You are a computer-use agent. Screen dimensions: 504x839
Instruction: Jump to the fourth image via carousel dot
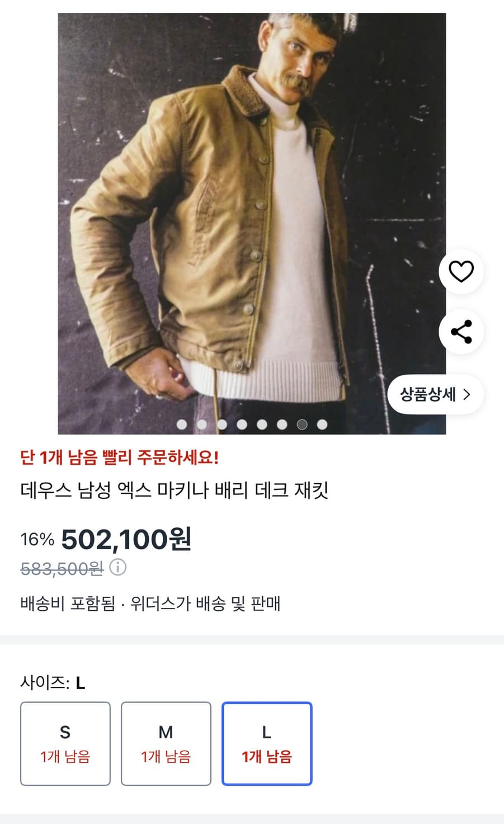click(242, 425)
